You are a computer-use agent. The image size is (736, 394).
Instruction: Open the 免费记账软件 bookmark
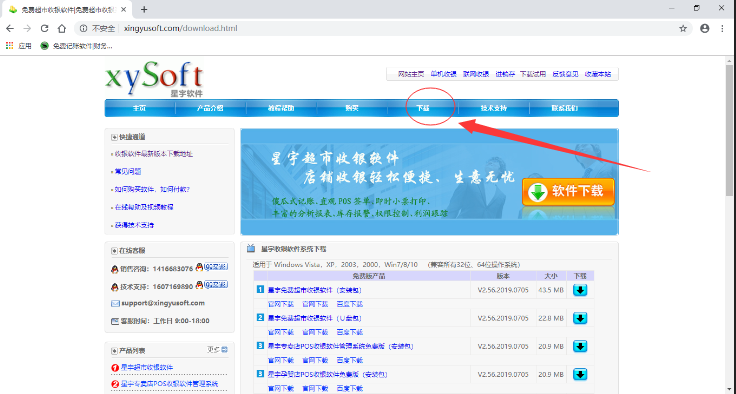click(77, 46)
